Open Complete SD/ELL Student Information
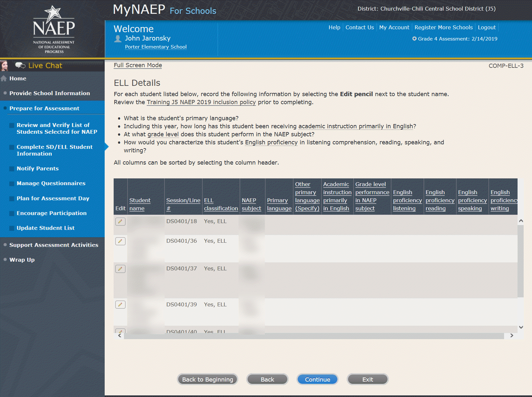Screen dimensions: 532x397 55,150
